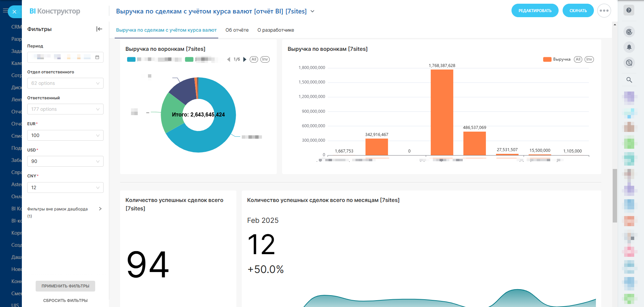Open Ответственный 177 options dropdown
644x307 pixels.
[x=65, y=109]
